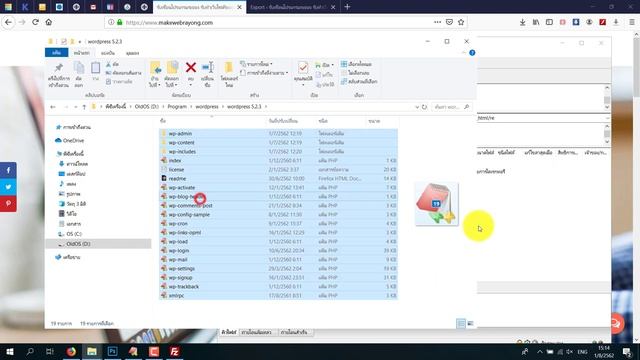
Task: Click FileZilla icon in the taskbar
Action: coord(175,352)
